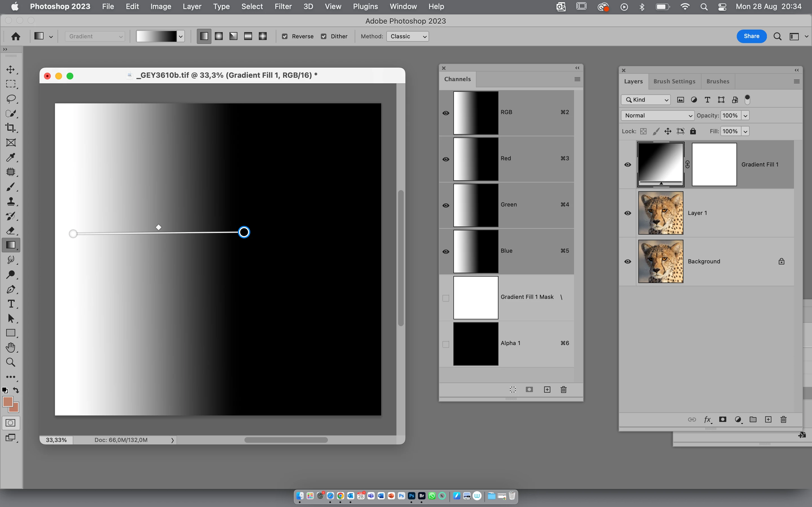Select the Crop tool
Image resolution: width=812 pixels, height=507 pixels.
point(11,128)
